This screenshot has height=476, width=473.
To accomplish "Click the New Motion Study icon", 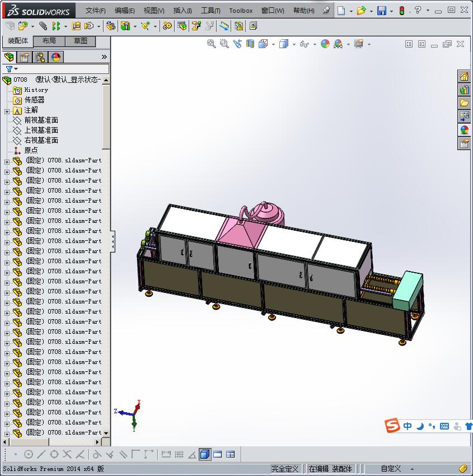I will tap(167, 26).
